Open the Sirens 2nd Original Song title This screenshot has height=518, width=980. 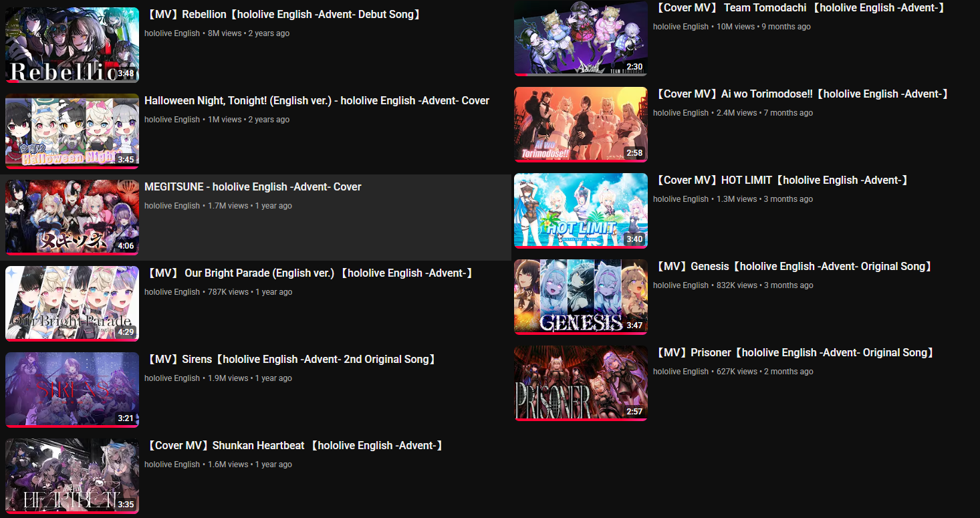[x=291, y=360]
